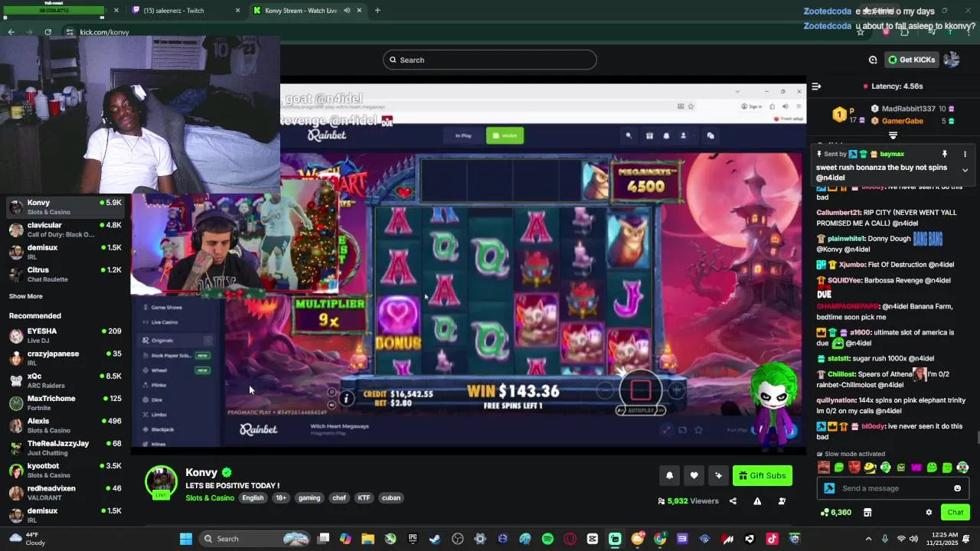Show hidden system tray icons

click(x=868, y=539)
